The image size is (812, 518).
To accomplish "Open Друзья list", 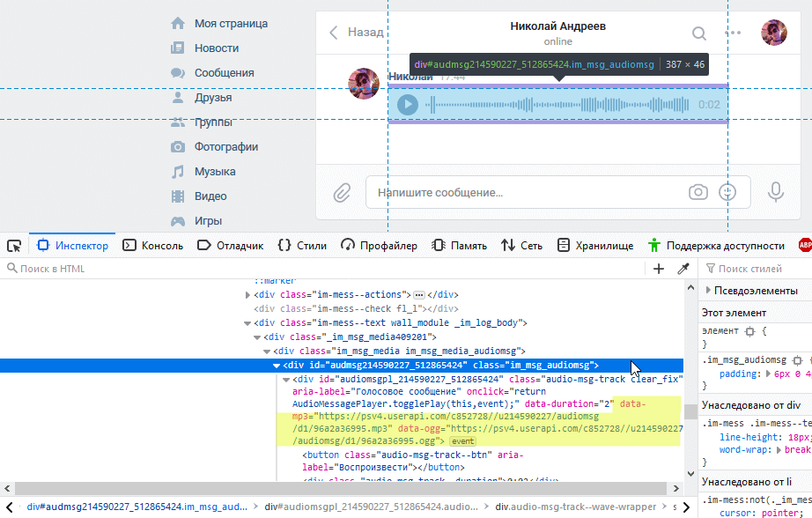I will click(202, 98).
